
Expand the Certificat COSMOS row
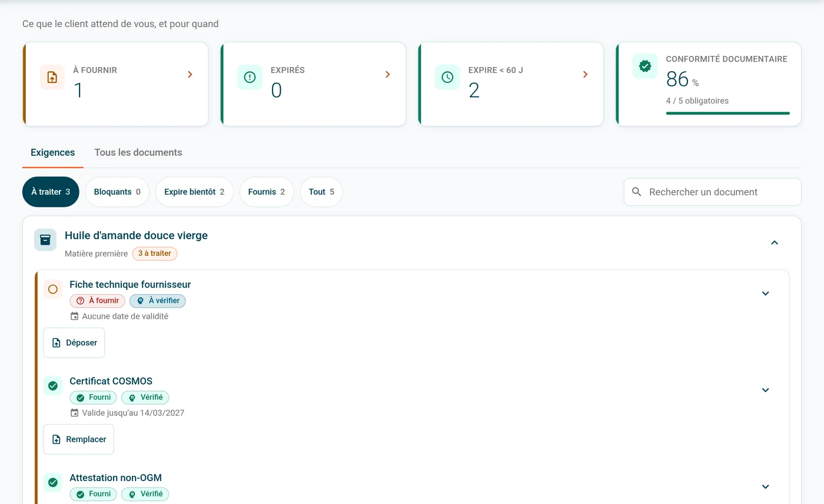766,390
